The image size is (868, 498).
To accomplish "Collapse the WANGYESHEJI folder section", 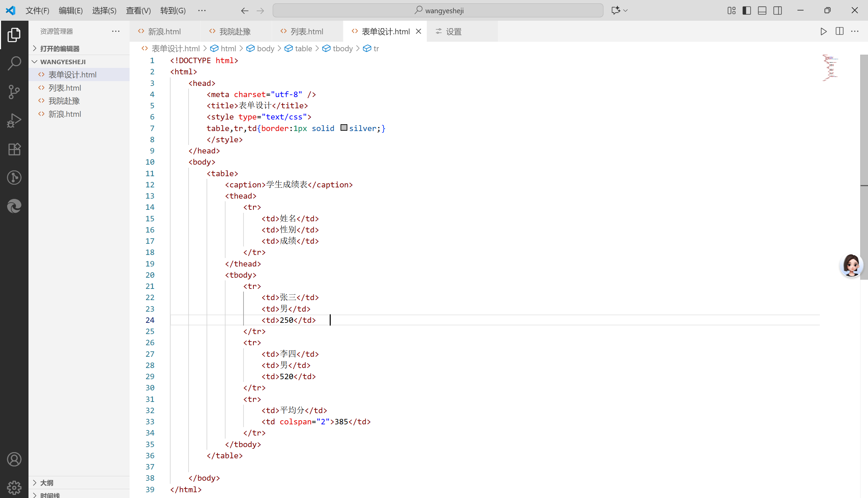I will pyautogui.click(x=63, y=62).
